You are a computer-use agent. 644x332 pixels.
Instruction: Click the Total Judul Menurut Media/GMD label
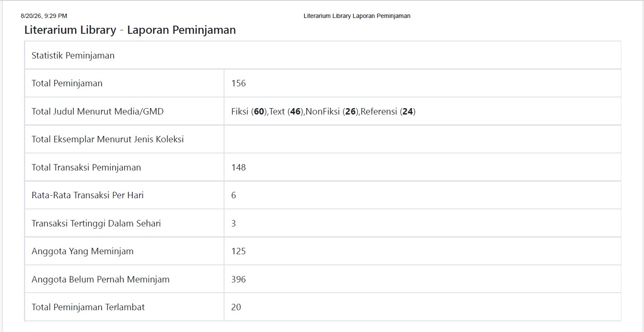pyautogui.click(x=98, y=112)
